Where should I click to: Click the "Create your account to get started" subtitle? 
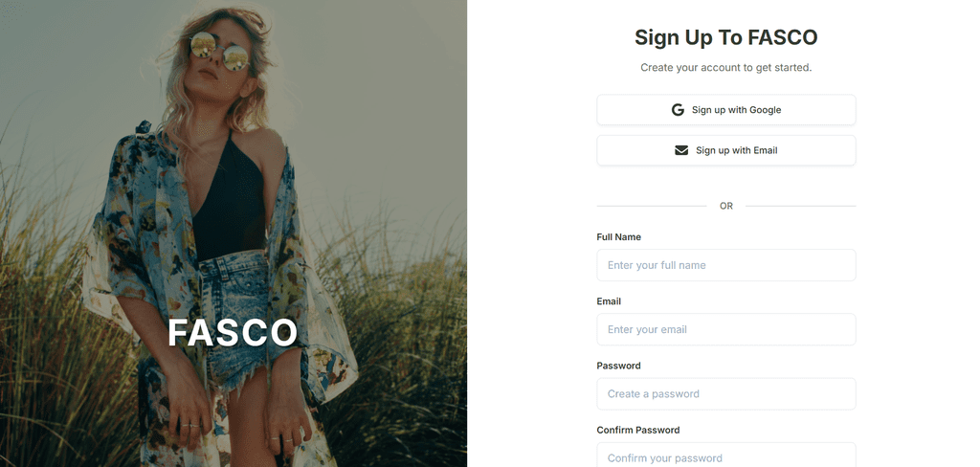[726, 68]
